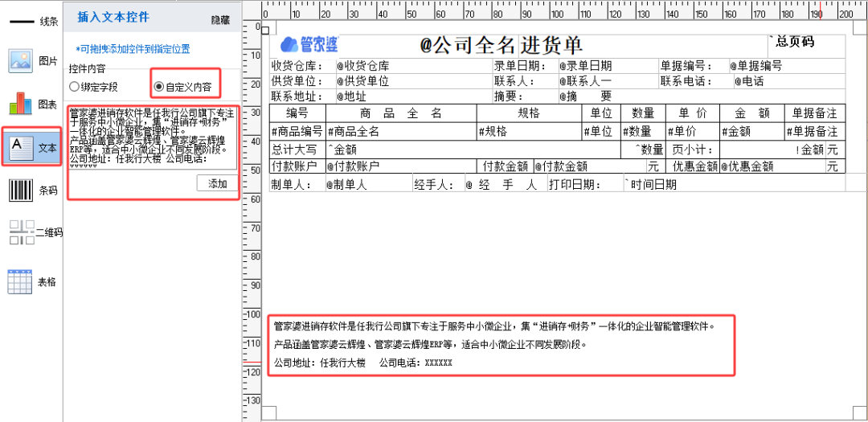Select the @录单日期 field
Image resolution: width=868 pixels, height=422 pixels.
(x=585, y=66)
